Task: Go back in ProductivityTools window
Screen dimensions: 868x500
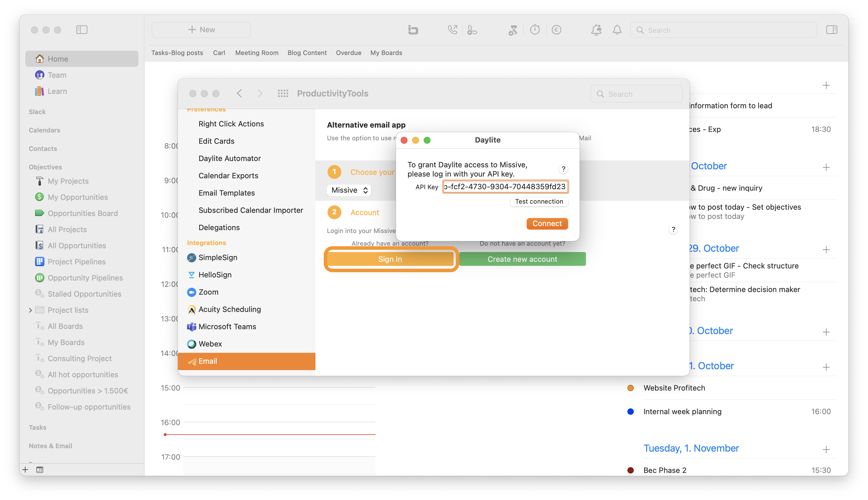Action: point(239,93)
